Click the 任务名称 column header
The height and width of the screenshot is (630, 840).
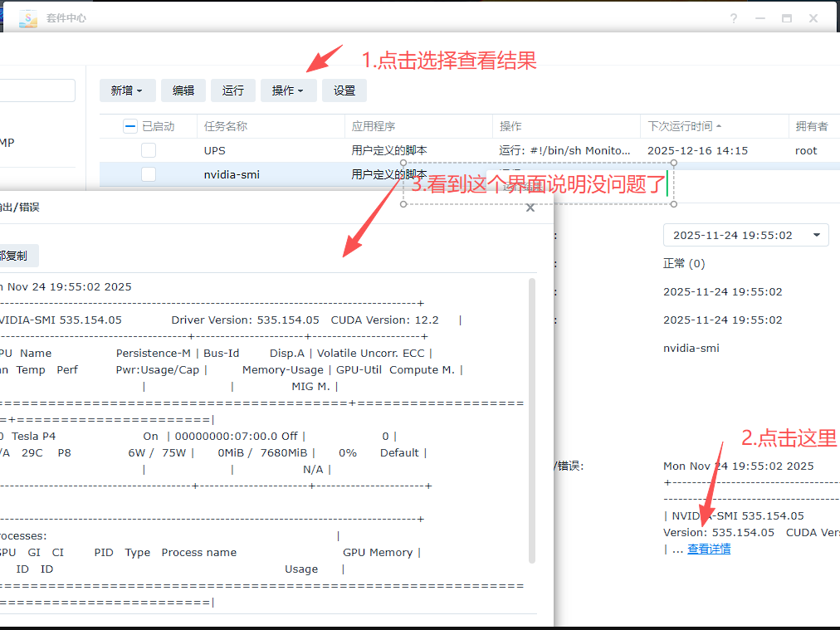click(226, 126)
